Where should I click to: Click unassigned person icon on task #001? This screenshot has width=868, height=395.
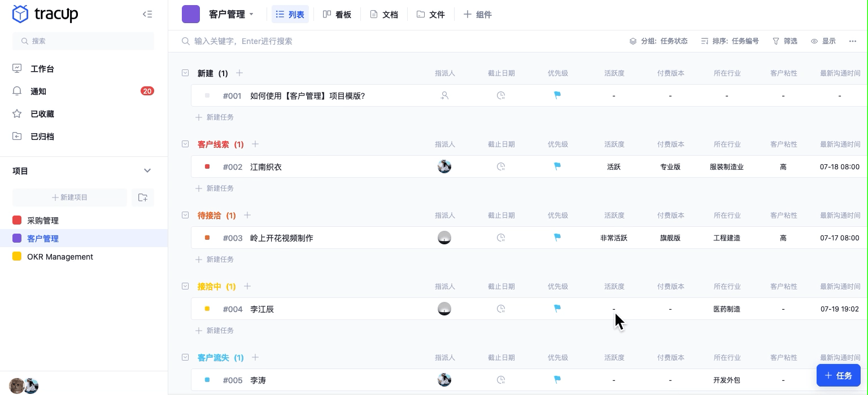444,96
